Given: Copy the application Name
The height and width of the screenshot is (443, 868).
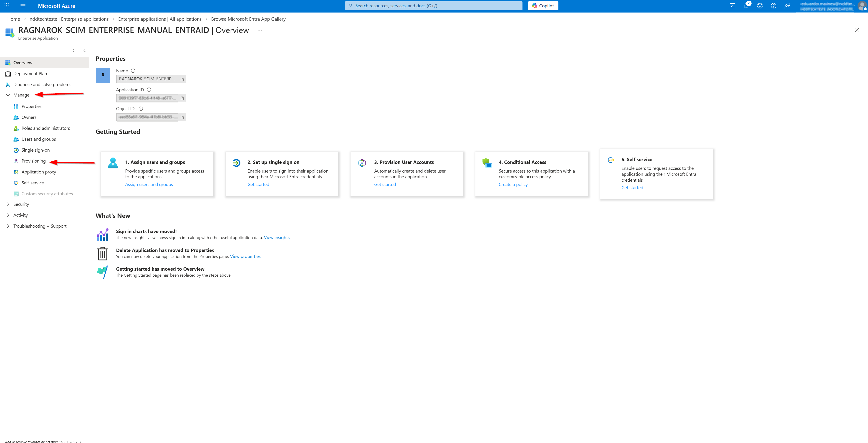Looking at the screenshot, I should [x=181, y=79].
